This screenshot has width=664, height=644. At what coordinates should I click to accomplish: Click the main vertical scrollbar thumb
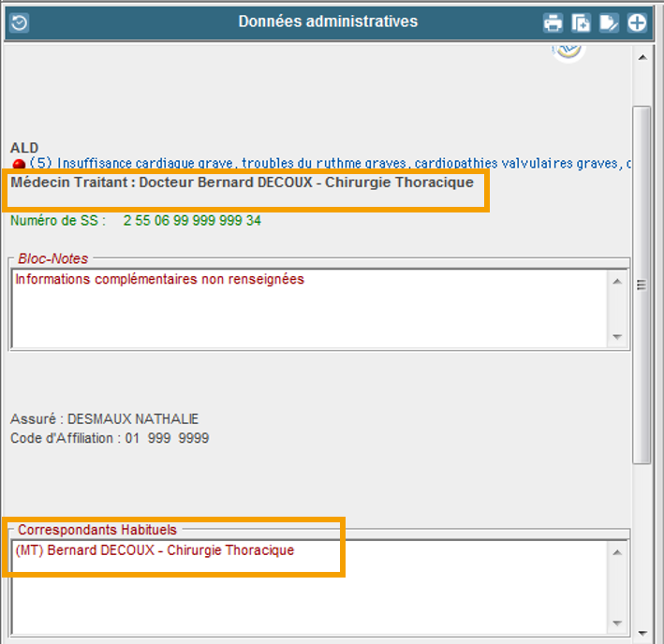tap(642, 285)
